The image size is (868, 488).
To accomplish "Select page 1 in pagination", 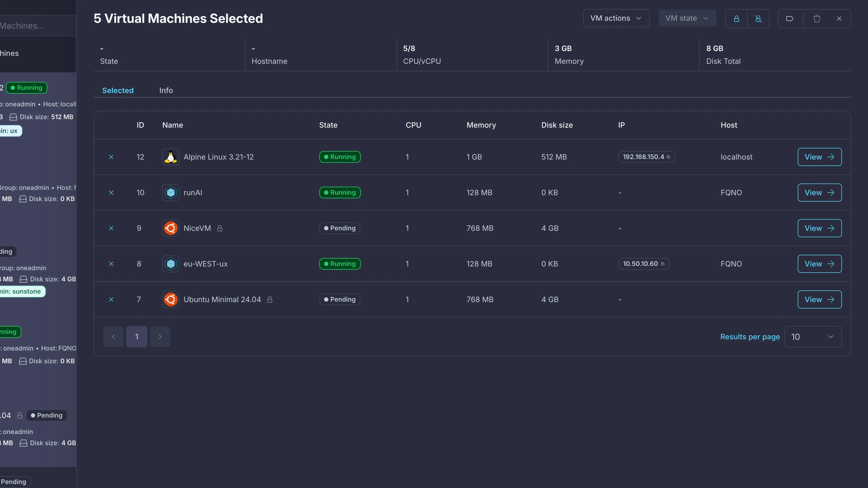I will click(137, 337).
